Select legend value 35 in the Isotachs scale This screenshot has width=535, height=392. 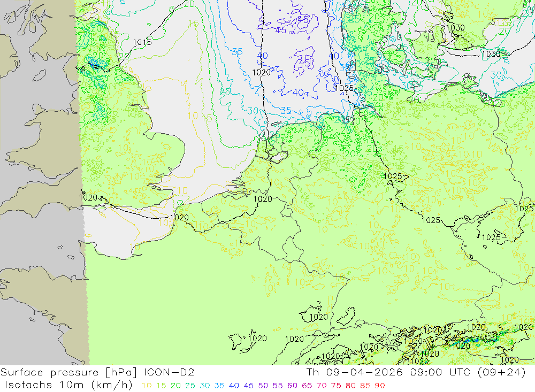coord(219,386)
